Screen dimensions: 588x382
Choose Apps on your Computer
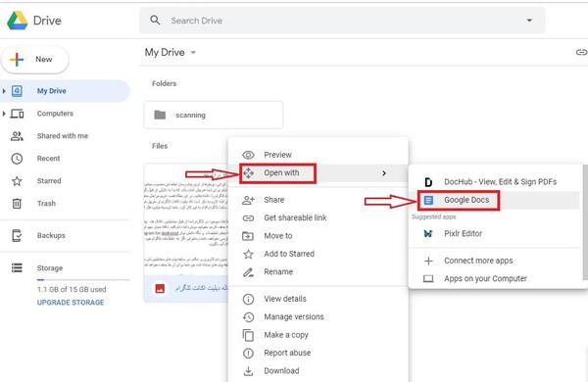(x=495, y=278)
